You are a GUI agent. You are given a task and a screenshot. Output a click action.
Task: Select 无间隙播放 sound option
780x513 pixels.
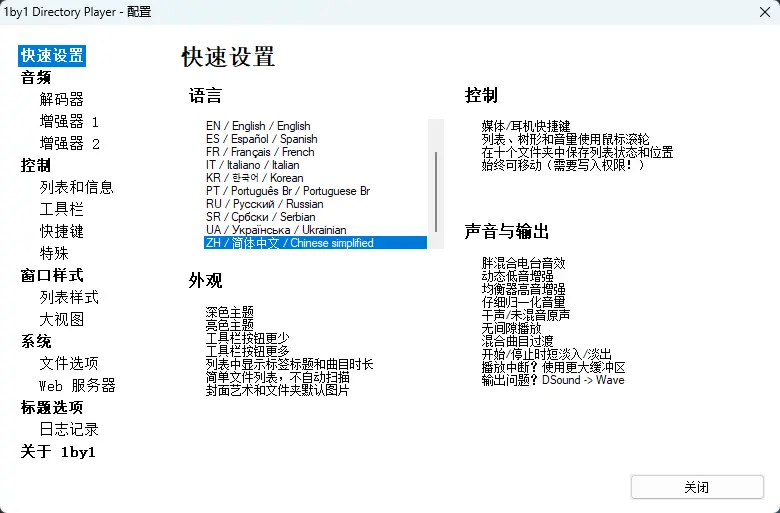click(x=511, y=328)
